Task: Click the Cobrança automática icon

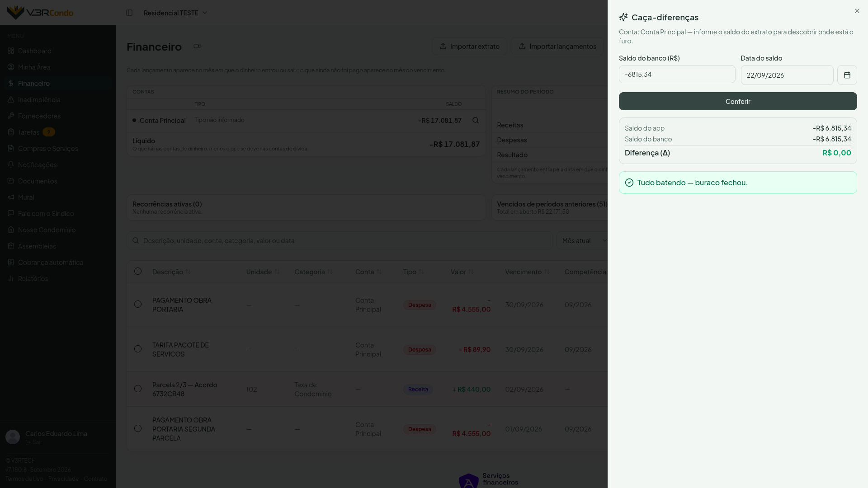Action: [x=11, y=262]
